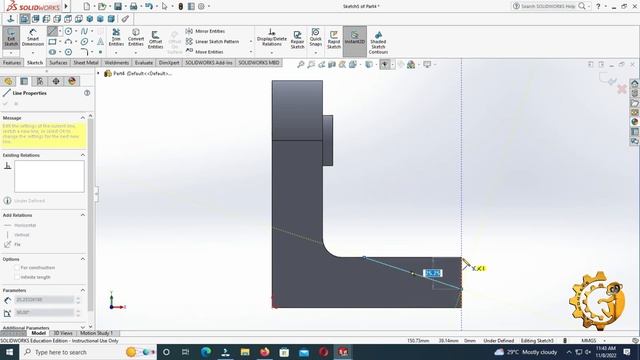
Task: Pick the Spline tool
Action: pos(84,31)
